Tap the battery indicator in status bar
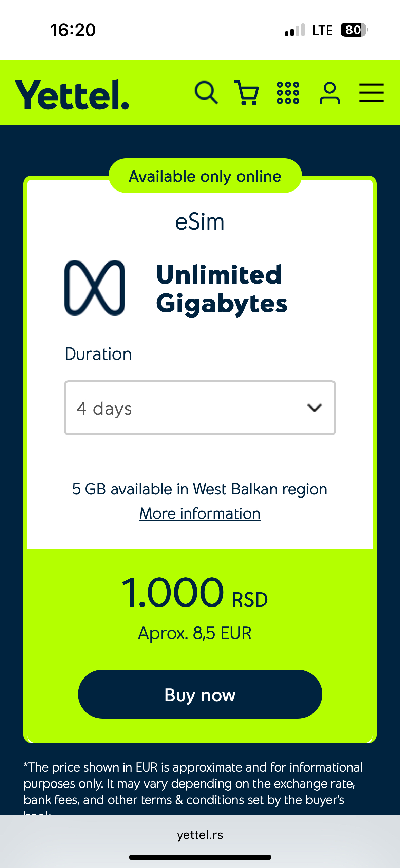This screenshot has width=400, height=868. coord(354,30)
